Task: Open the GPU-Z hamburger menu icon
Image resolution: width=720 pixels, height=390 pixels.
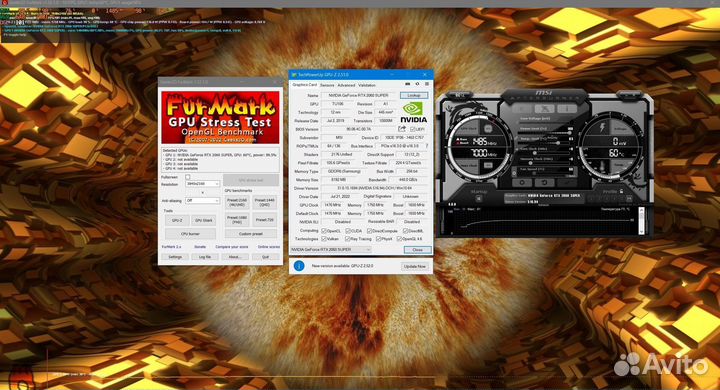Action: [427, 84]
